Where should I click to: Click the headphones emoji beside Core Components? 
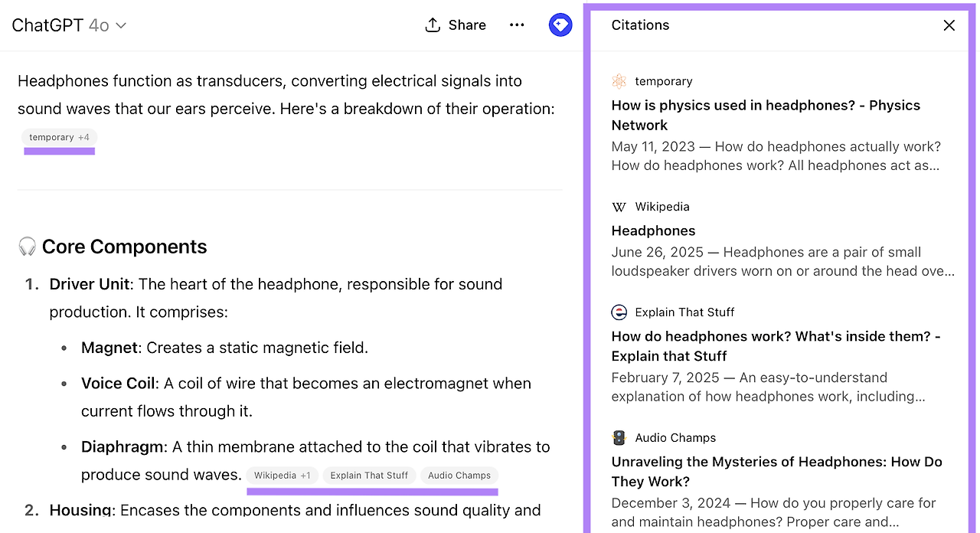[x=27, y=247]
